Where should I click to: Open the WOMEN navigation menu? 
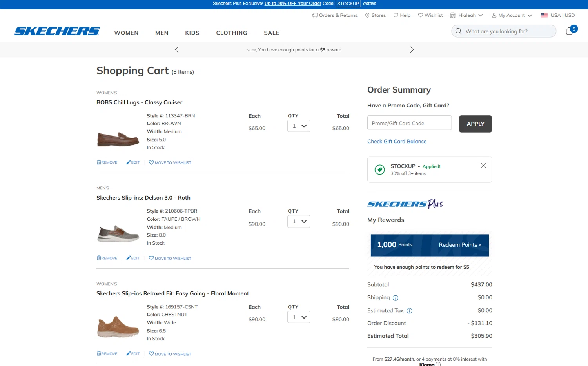coord(126,33)
